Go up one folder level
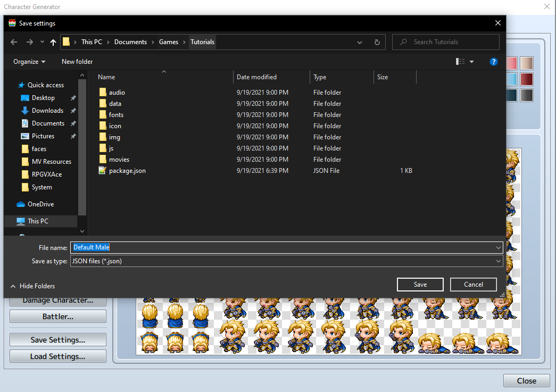The image size is (556, 392). (53, 42)
